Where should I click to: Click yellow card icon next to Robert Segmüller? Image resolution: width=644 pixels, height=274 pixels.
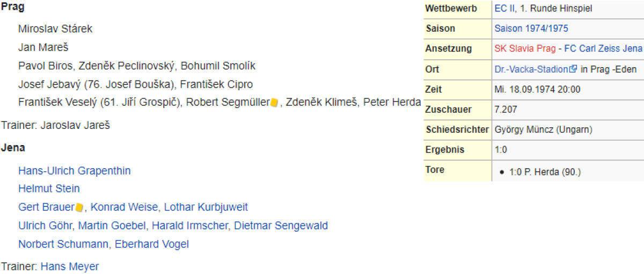pyautogui.click(x=274, y=102)
